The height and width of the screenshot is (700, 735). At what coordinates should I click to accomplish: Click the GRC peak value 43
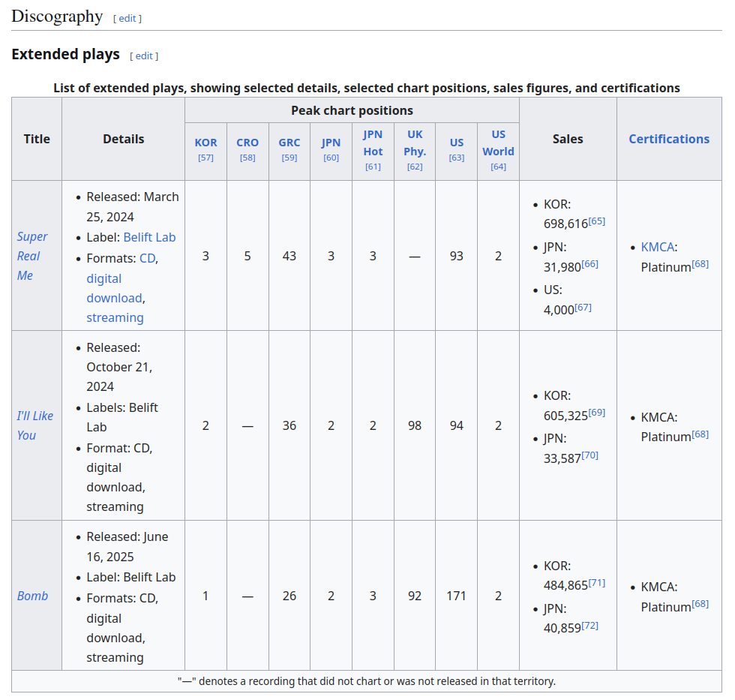click(289, 256)
